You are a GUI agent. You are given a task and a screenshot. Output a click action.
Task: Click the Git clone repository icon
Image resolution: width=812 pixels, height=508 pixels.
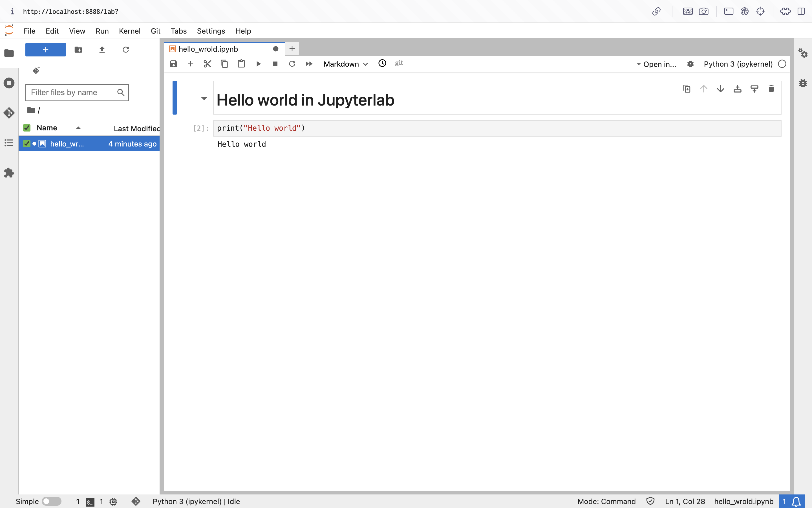[x=36, y=70]
